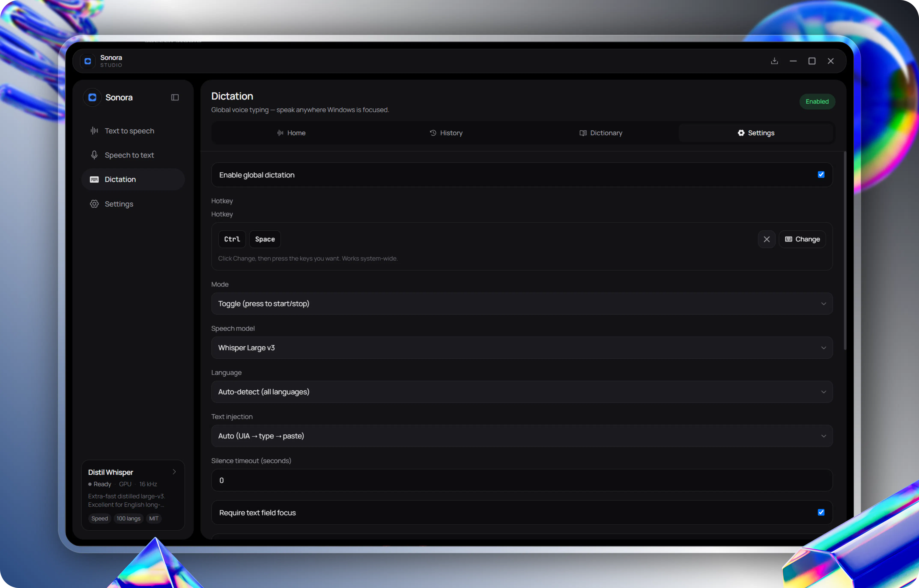Click the Sonora Studio logo in title bar
The image size is (919, 588).
tap(88, 61)
